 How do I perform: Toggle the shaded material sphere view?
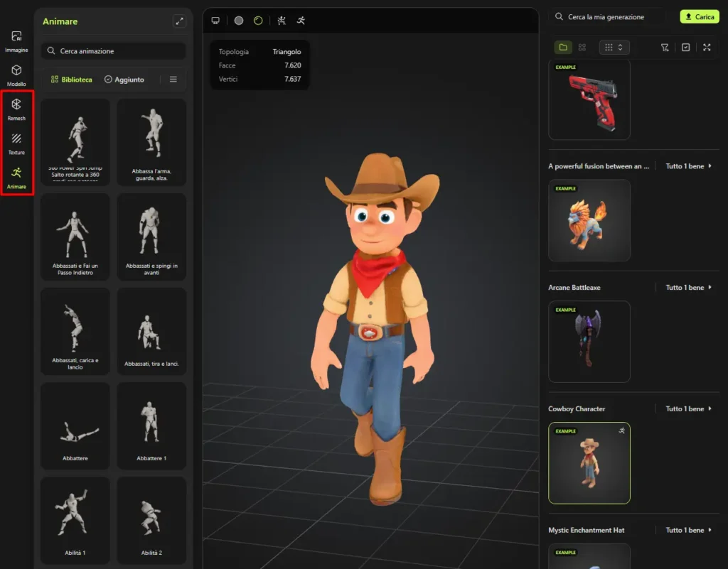[237, 21]
